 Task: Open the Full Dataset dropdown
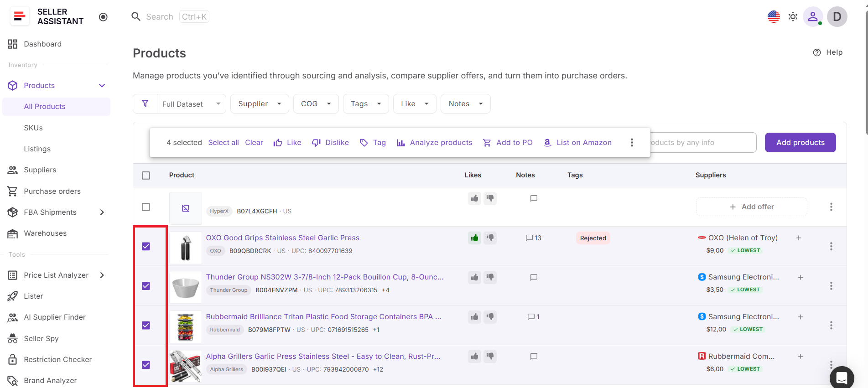[192, 104]
